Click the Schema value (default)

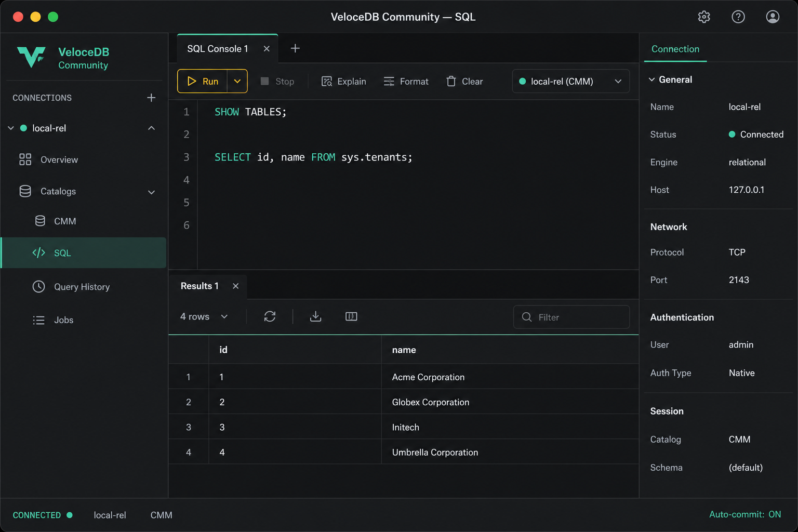click(746, 467)
